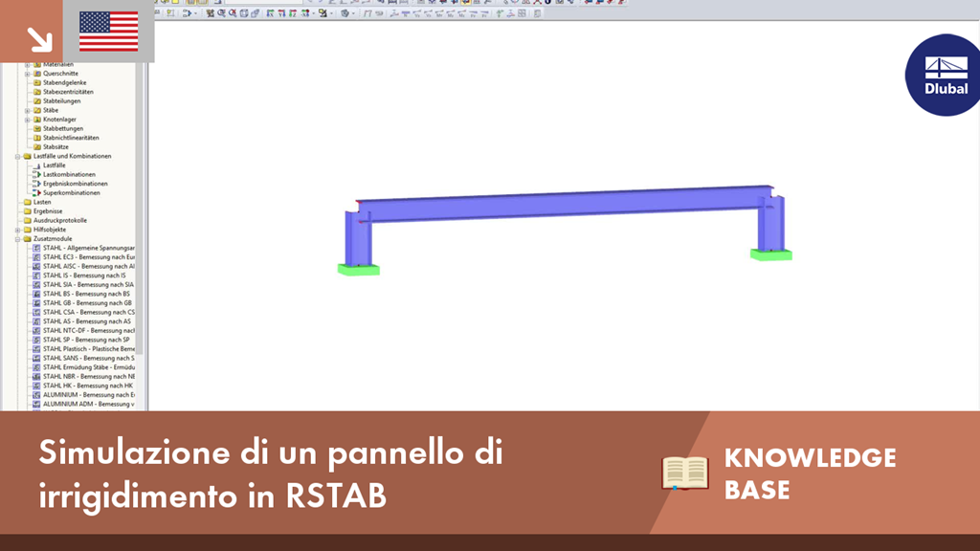Select the ALUMINIUM ADM module entry
This screenshot has height=551, width=980.
point(91,404)
